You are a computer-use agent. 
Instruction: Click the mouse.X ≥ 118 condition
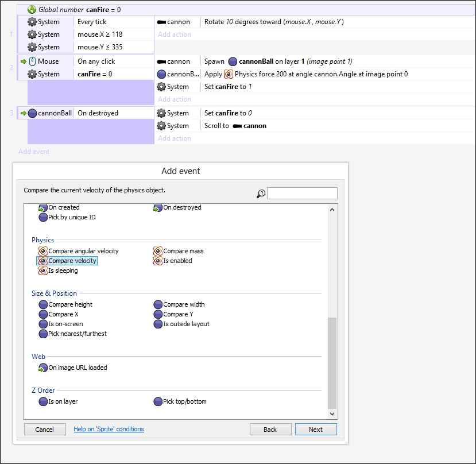(100, 34)
